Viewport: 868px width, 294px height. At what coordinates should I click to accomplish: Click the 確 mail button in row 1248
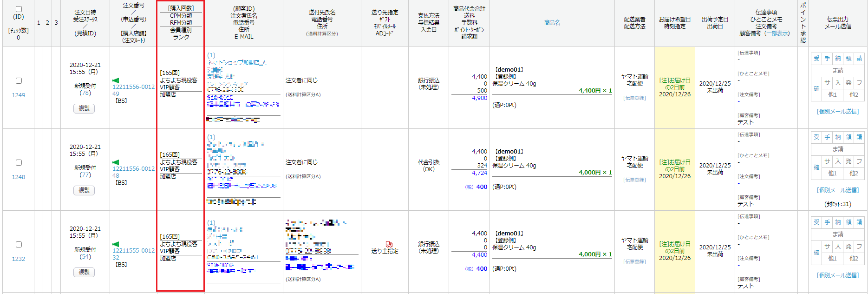tap(816, 167)
